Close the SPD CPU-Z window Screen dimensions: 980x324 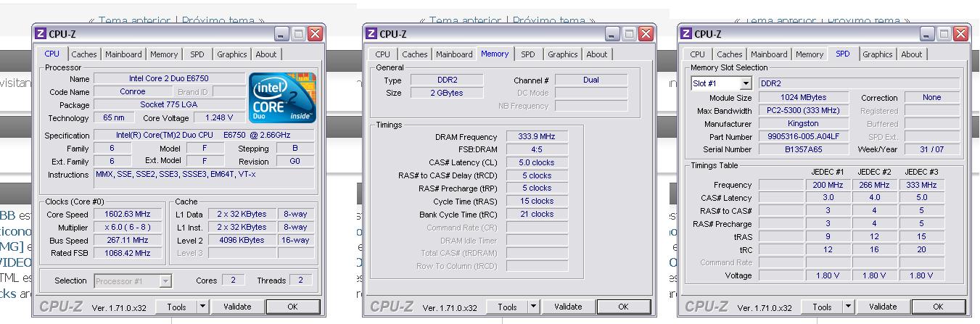coord(961,33)
